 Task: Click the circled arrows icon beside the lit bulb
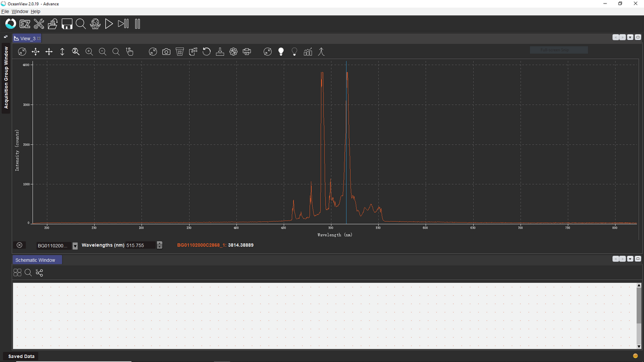(x=267, y=52)
